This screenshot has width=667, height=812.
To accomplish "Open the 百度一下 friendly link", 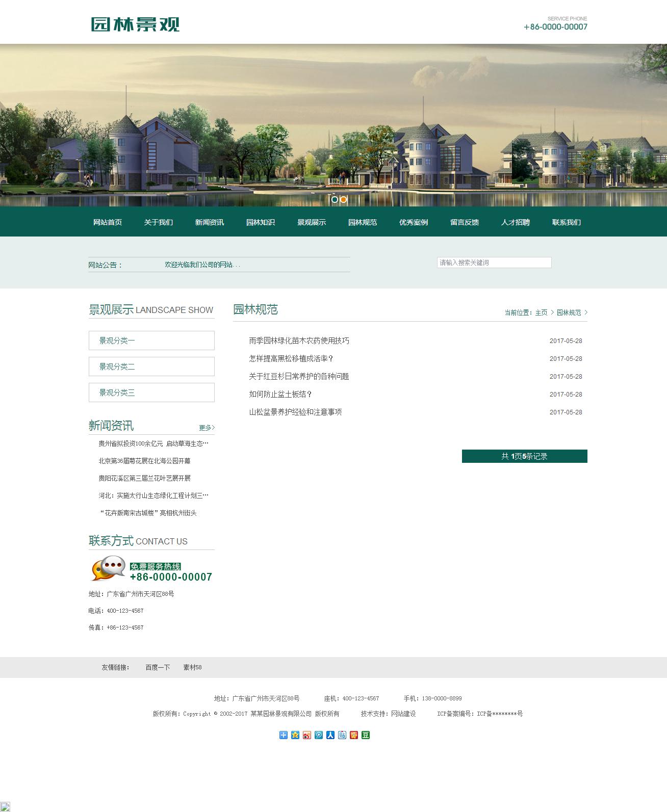I will pos(158,667).
